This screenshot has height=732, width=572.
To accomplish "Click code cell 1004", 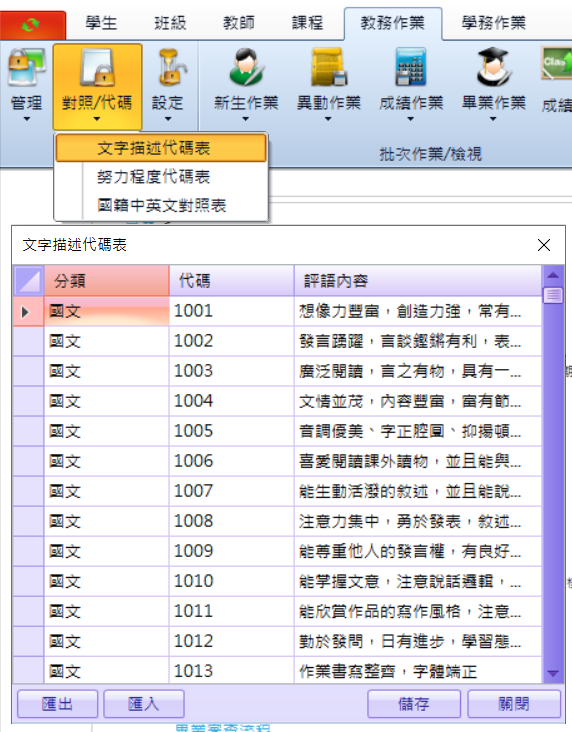I will tap(232, 401).
